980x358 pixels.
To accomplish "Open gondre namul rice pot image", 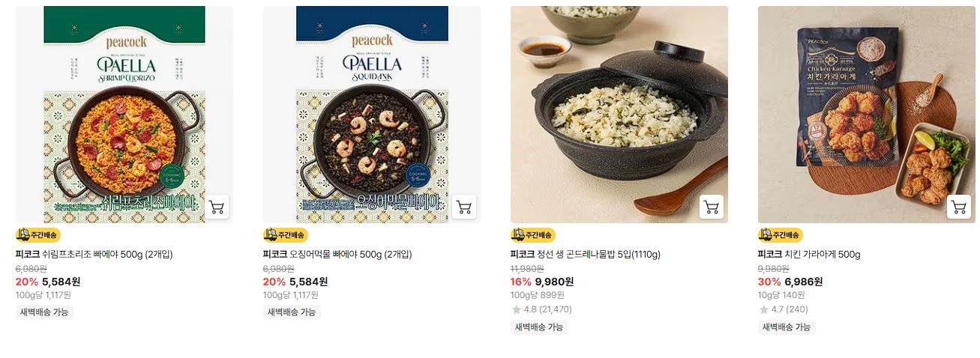I will (x=619, y=115).
